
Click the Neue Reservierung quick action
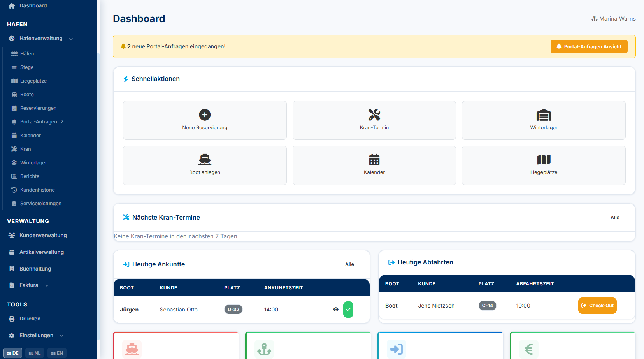pyautogui.click(x=204, y=120)
